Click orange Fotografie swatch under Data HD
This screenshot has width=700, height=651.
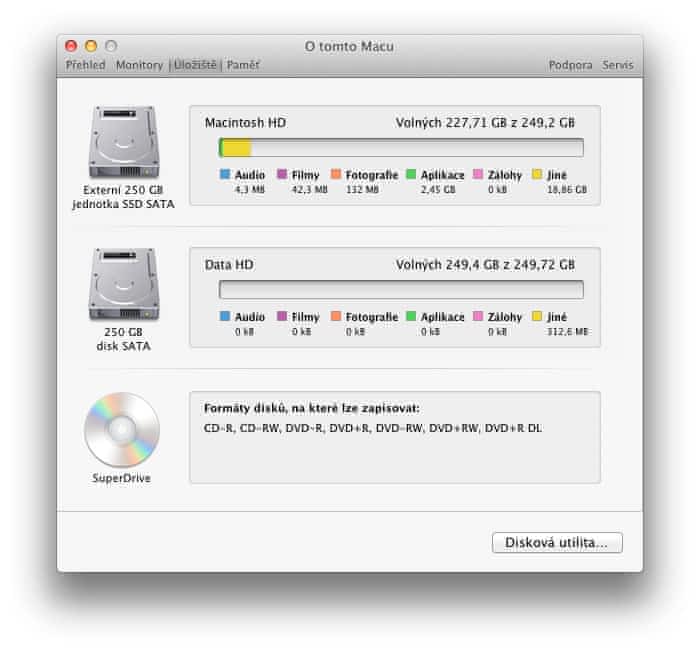(x=336, y=316)
